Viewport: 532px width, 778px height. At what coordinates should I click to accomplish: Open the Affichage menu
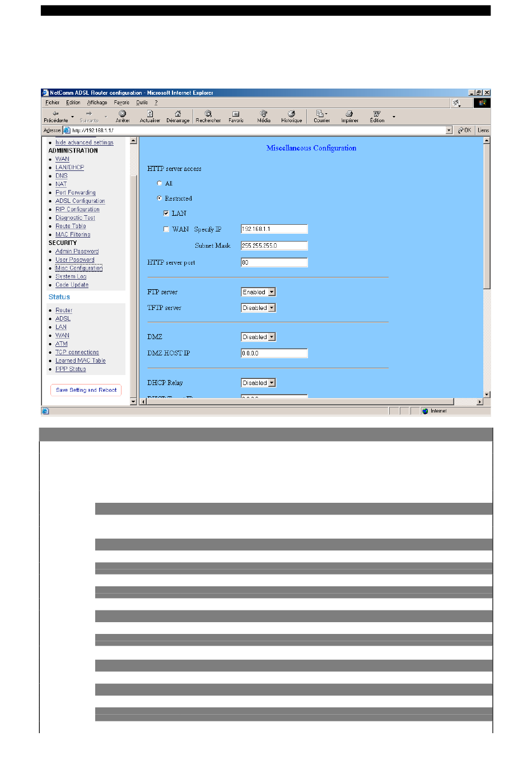click(97, 103)
